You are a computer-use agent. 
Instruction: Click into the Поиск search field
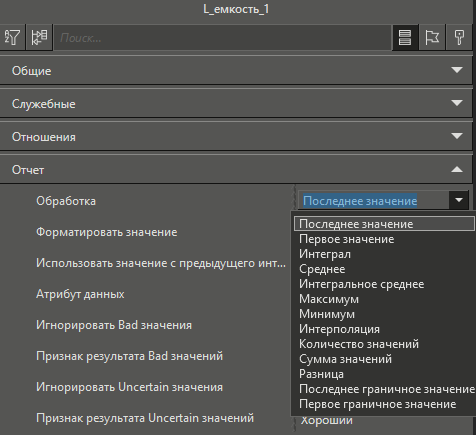[222, 38]
